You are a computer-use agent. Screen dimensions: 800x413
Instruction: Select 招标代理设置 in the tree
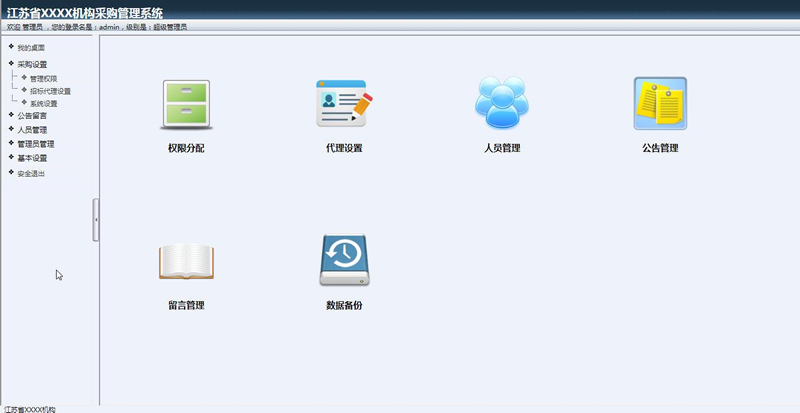pos(50,91)
